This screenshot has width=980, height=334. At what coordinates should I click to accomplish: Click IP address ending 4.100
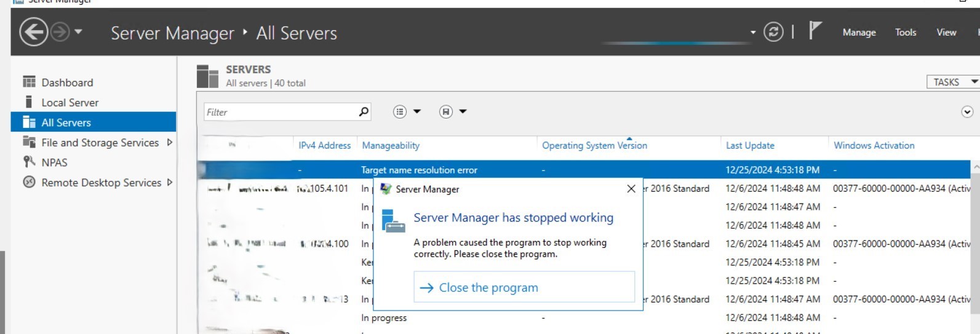coord(324,244)
